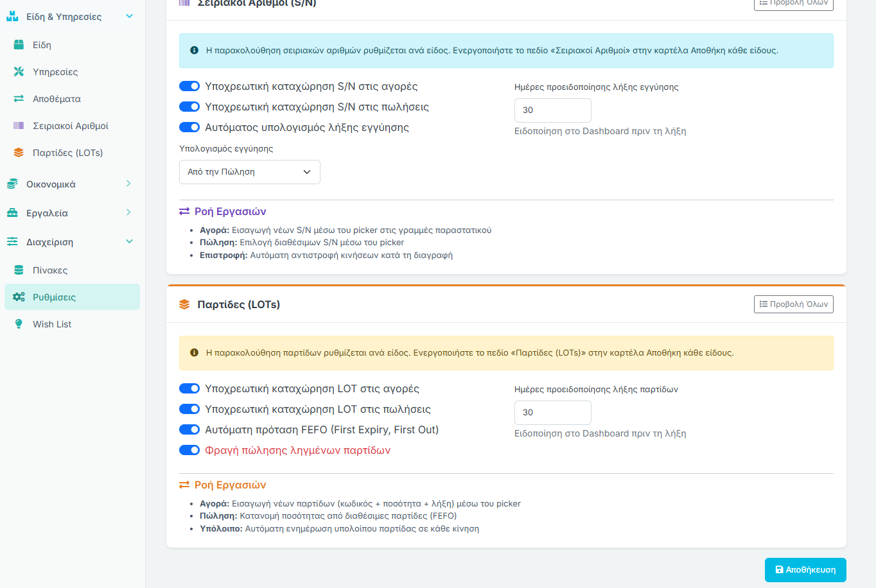Open Σειριακοί Αριθμοί sidebar item
Screen dimensions: 876x588
click(72, 126)
